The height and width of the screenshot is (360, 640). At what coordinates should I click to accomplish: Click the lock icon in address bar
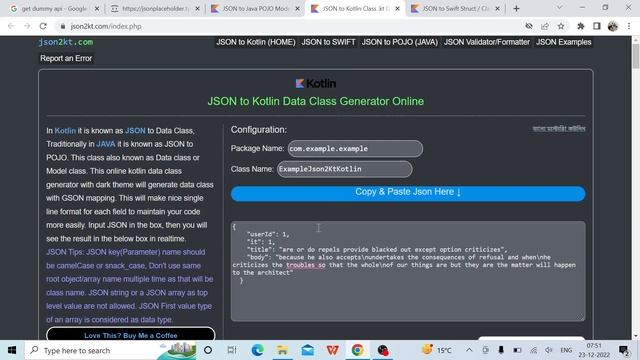(x=62, y=26)
